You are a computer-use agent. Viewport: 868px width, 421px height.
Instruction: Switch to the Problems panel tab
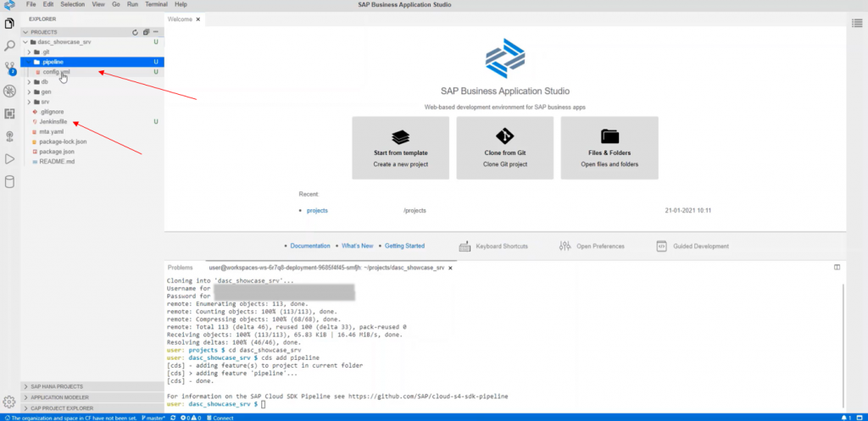pyautogui.click(x=181, y=268)
